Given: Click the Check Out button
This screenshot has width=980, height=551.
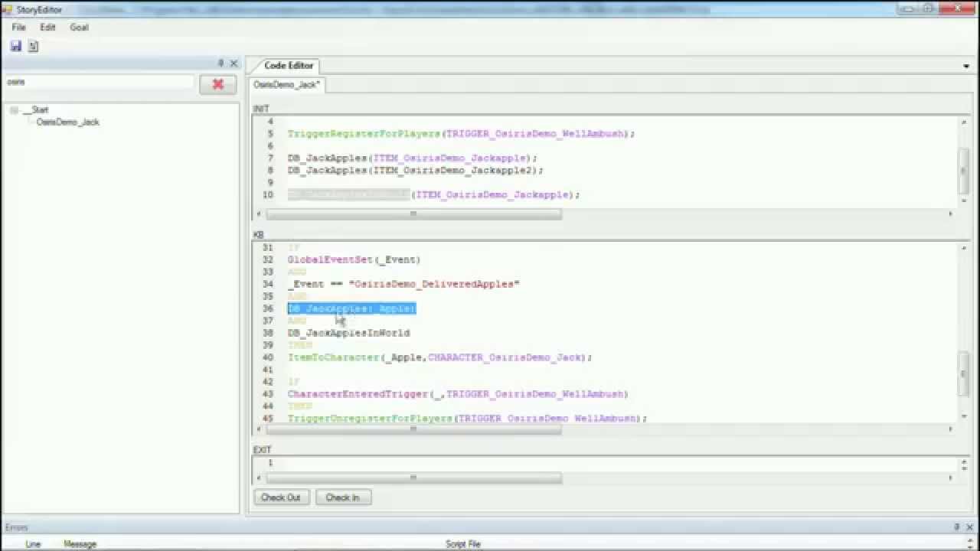Looking at the screenshot, I should pyautogui.click(x=280, y=497).
